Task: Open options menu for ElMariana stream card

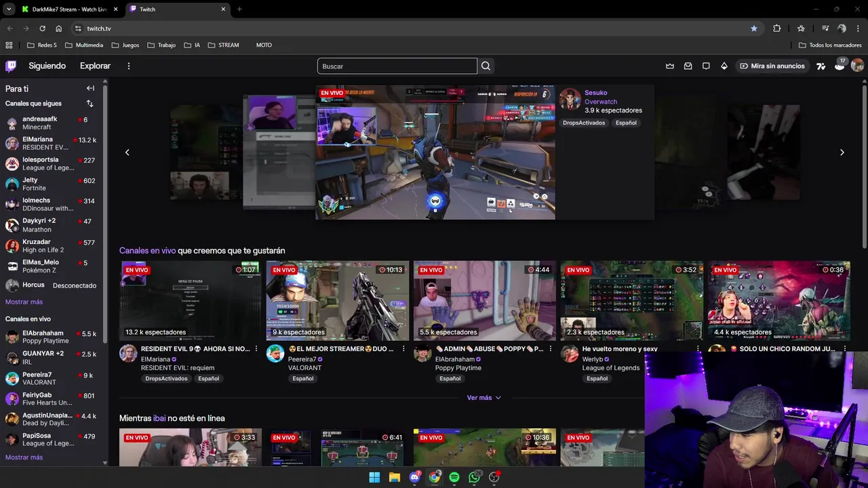Action: 256,349
